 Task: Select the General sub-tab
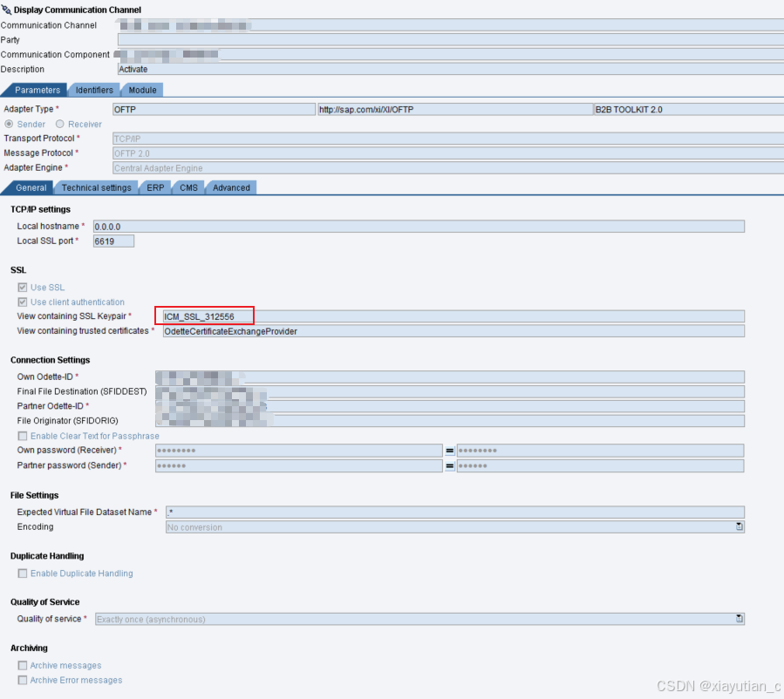point(31,188)
